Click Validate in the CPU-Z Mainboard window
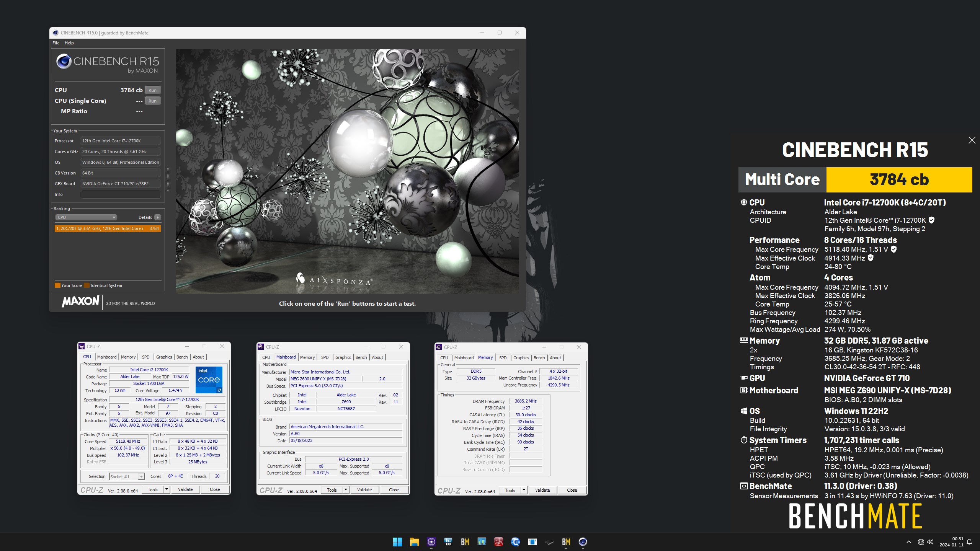 364,490
